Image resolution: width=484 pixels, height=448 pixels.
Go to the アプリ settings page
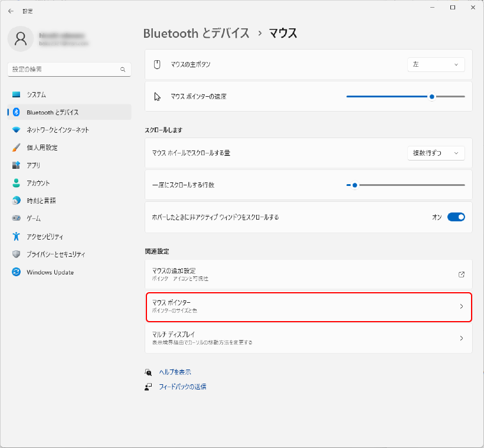[x=33, y=165]
